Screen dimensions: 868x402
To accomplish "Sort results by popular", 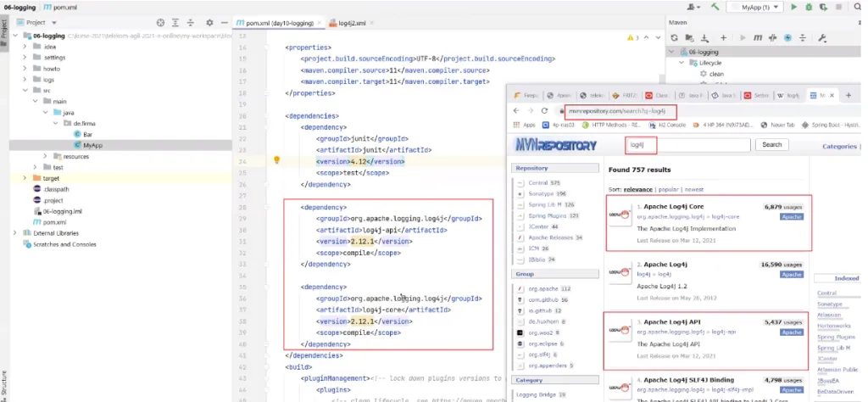I will coord(668,189).
